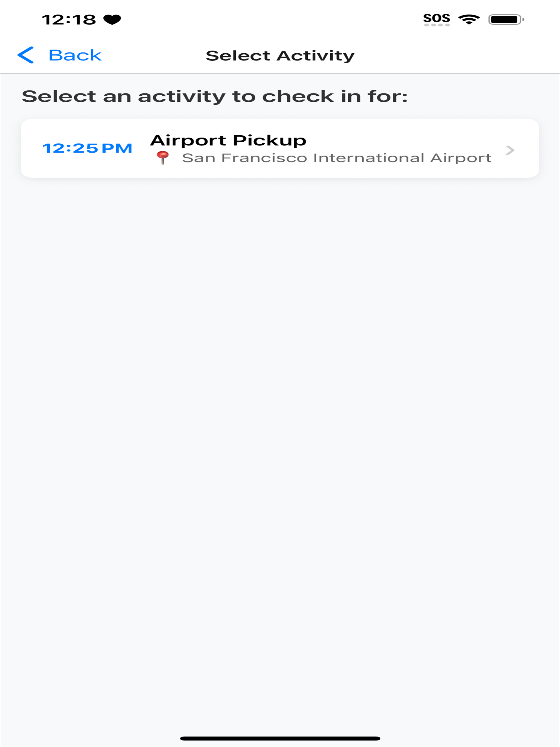
Task: Tap the battery indicator icon
Action: [x=506, y=20]
